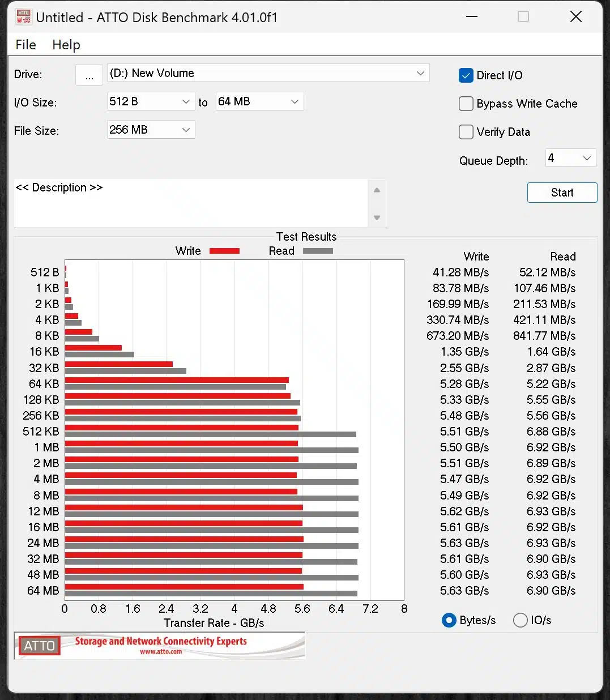The image size is (610, 700).
Task: Click the 2 KB read value 211.53 MB/s
Action: click(544, 304)
